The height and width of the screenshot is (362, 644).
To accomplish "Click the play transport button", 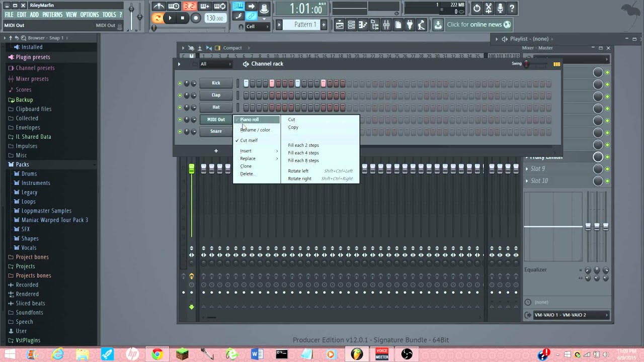I will point(170,18).
